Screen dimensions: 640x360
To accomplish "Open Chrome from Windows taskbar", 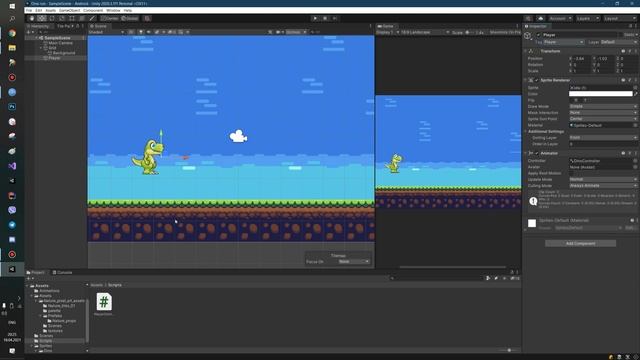I will click(x=12, y=33).
